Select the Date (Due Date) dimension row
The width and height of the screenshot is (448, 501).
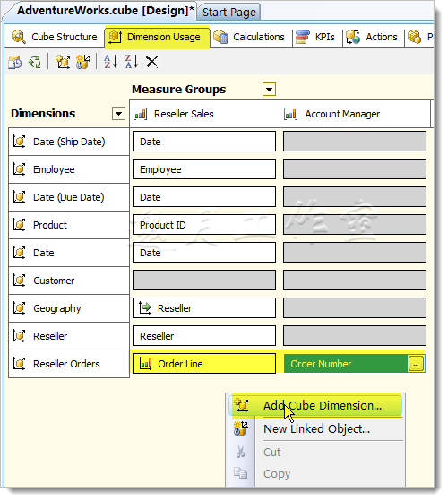[x=69, y=197]
